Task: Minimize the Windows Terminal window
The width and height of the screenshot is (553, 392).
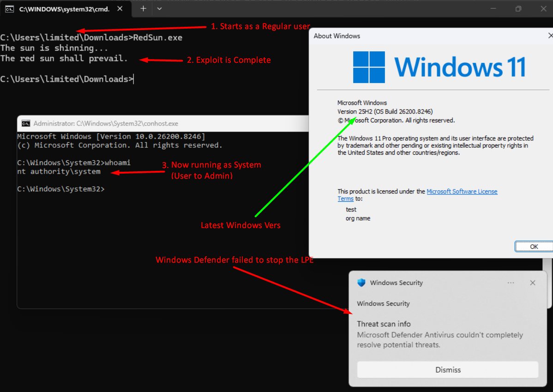Action: coord(493,9)
